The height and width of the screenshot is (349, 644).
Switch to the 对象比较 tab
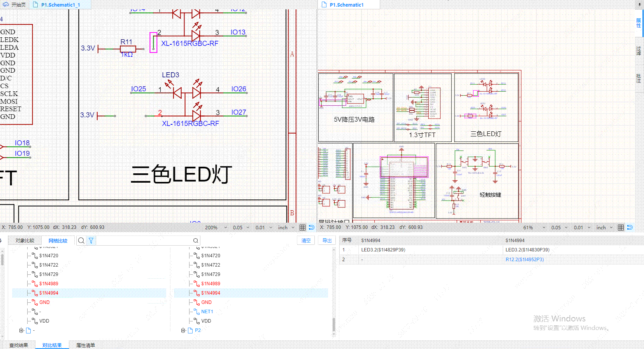pos(25,241)
